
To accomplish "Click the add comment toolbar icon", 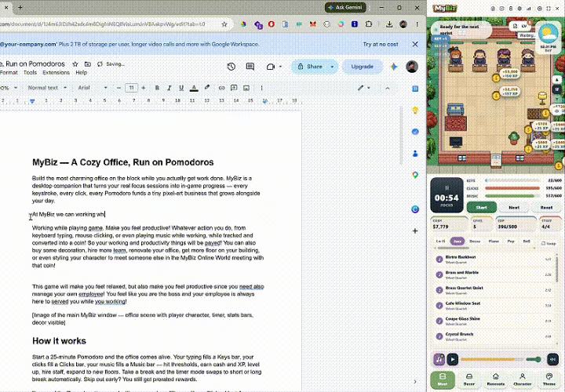I will coord(234,88).
